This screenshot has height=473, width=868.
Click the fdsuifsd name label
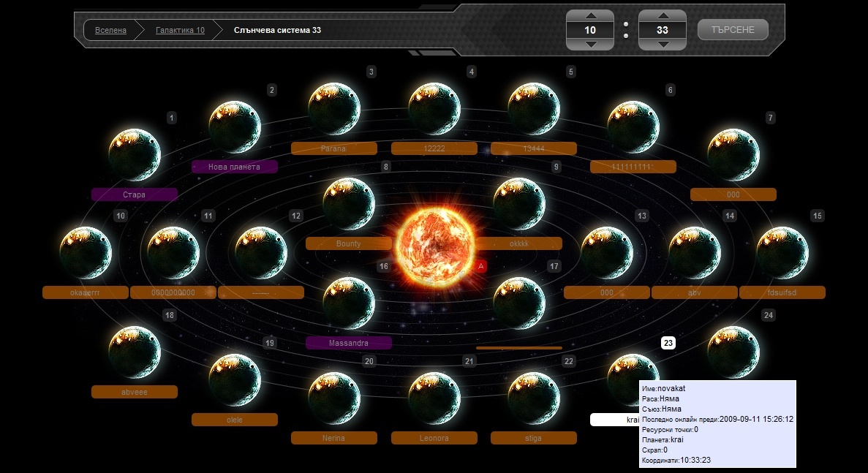782,292
